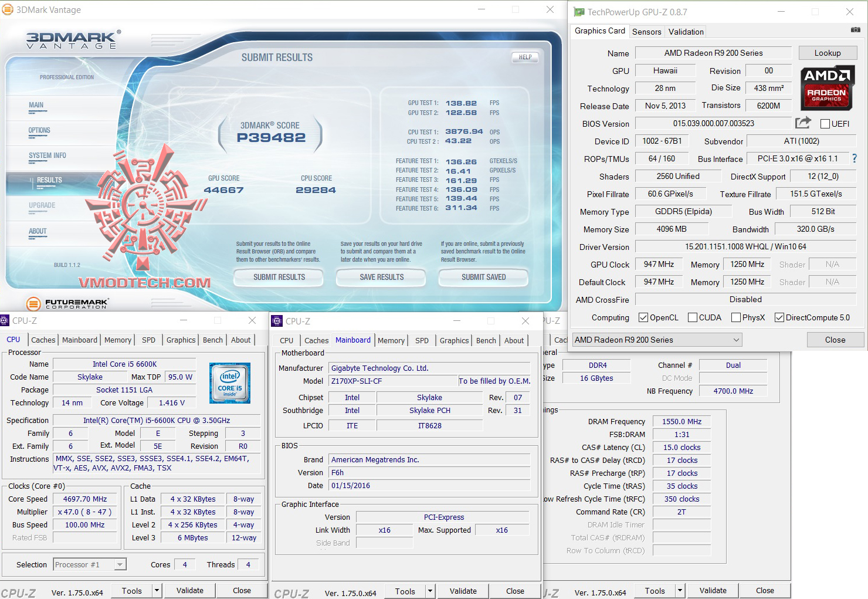Viewport: 868px width, 599px height.
Task: Click the GPU TEST 1 result 138.82
Action: [x=462, y=103]
